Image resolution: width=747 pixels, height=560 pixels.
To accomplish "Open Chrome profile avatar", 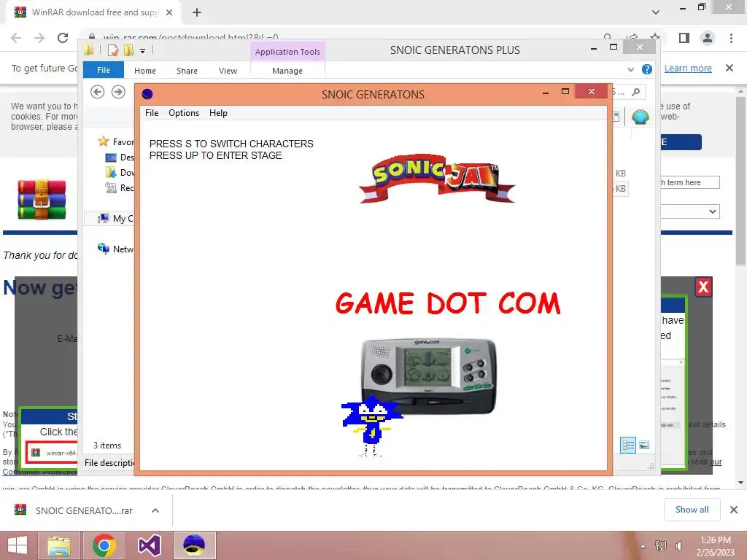I will [708, 38].
